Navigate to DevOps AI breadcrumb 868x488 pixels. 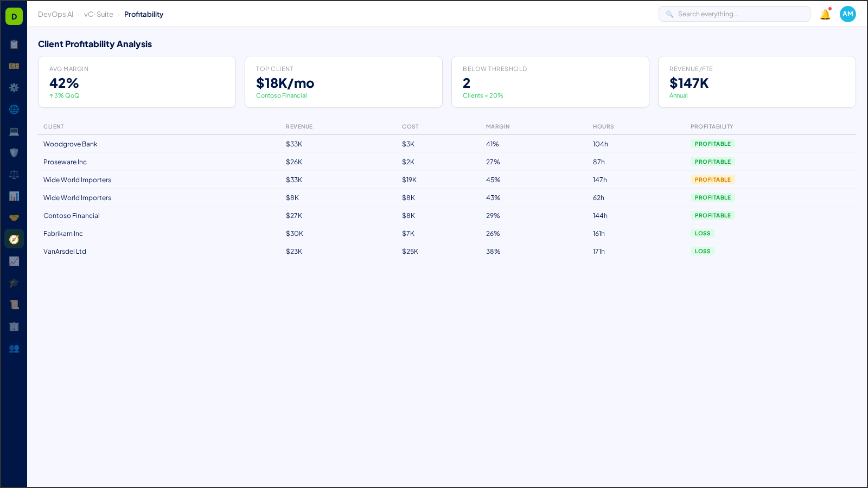coord(55,14)
